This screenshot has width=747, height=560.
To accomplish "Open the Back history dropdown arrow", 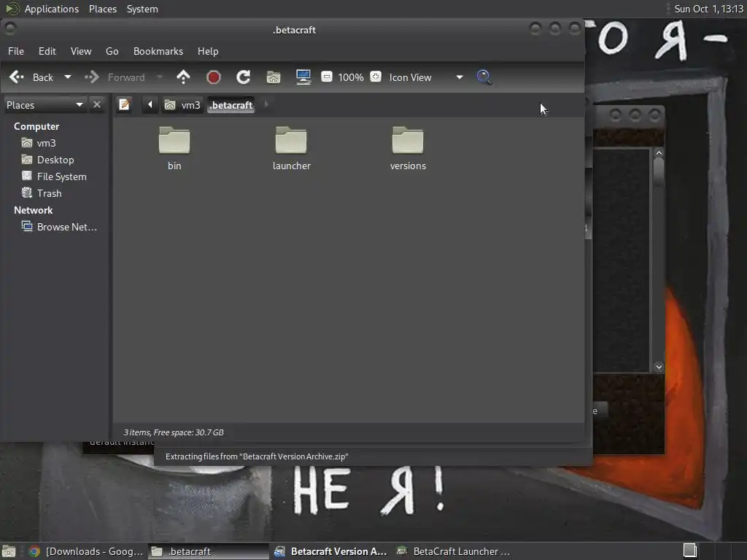I will click(68, 77).
